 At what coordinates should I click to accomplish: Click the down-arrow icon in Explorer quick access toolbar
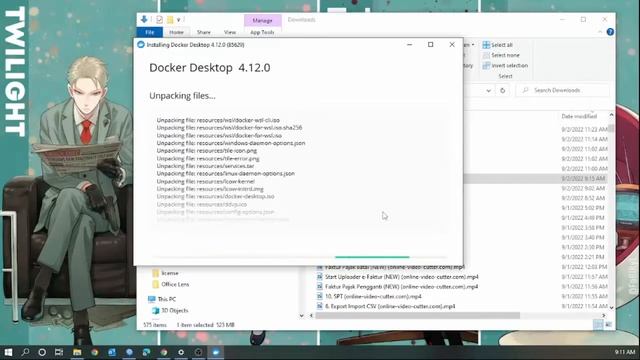click(x=144, y=19)
